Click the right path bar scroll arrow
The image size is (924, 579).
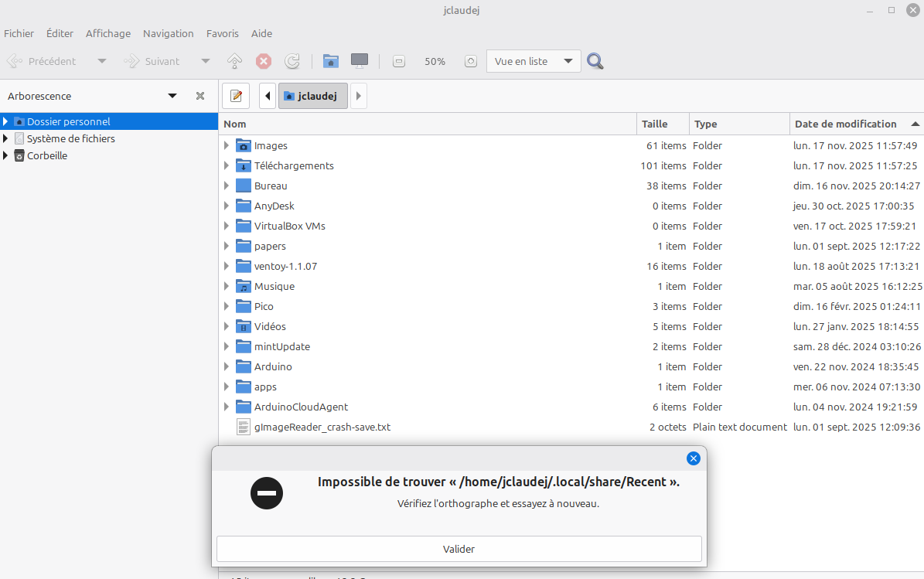coord(358,96)
